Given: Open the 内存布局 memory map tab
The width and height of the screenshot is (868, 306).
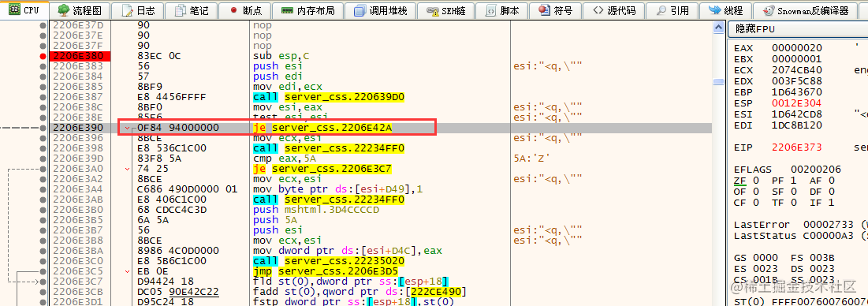Looking at the screenshot, I should pyautogui.click(x=308, y=10).
